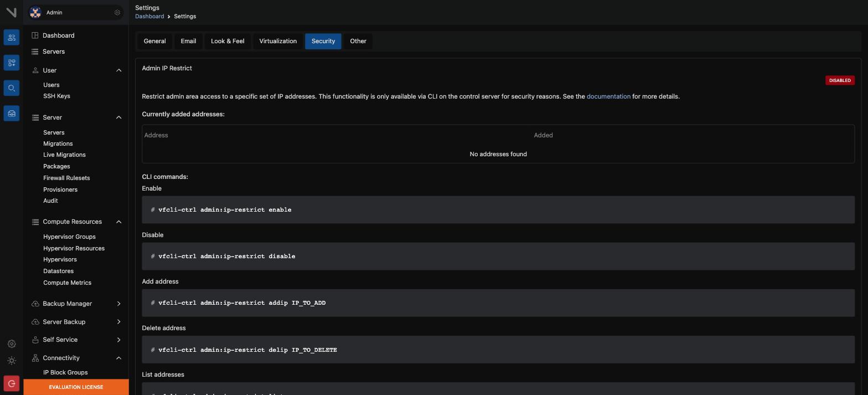Open Compute Metrics in sidebar
Screen dimensions: 868x395
pos(67,283)
